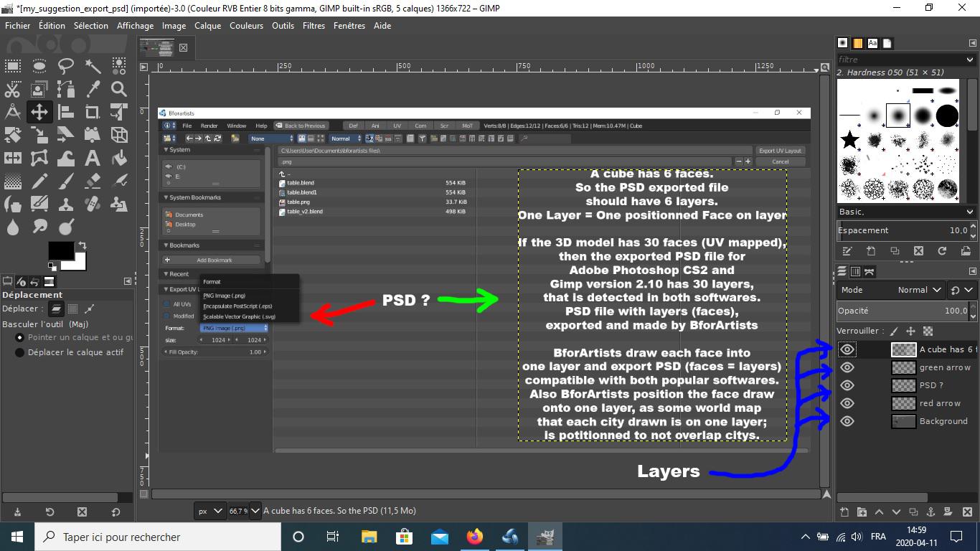
Task: Swap foreground and background colors
Action: click(83, 245)
